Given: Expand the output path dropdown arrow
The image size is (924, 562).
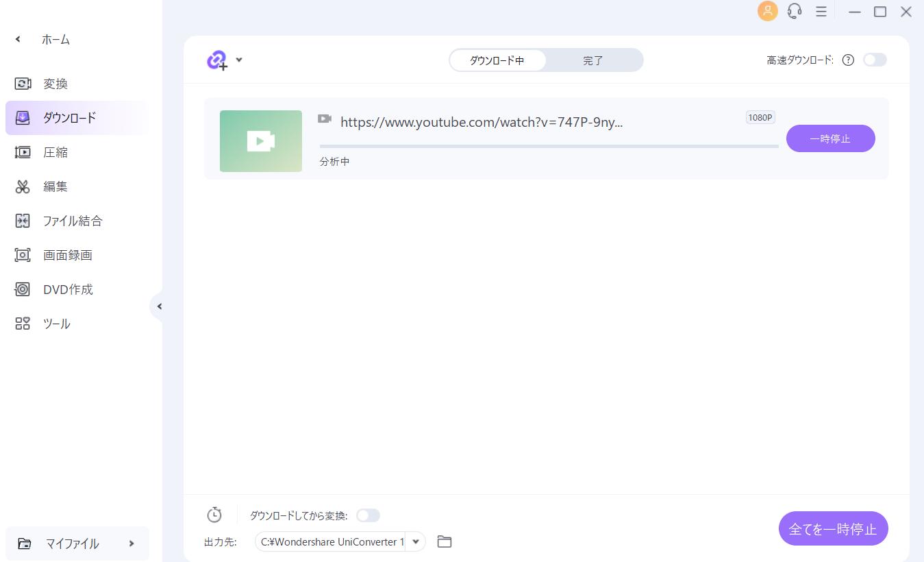Looking at the screenshot, I should [416, 541].
